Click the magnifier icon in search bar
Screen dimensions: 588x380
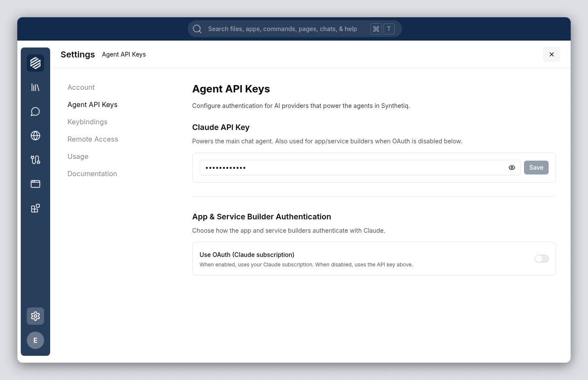click(197, 29)
